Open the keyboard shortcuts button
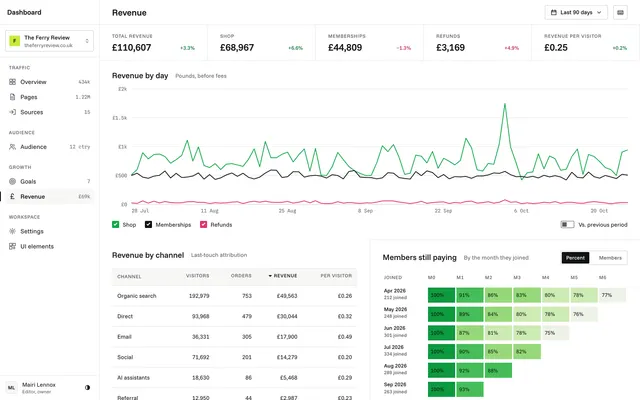Viewport: 640px width, 400px height. click(620, 13)
